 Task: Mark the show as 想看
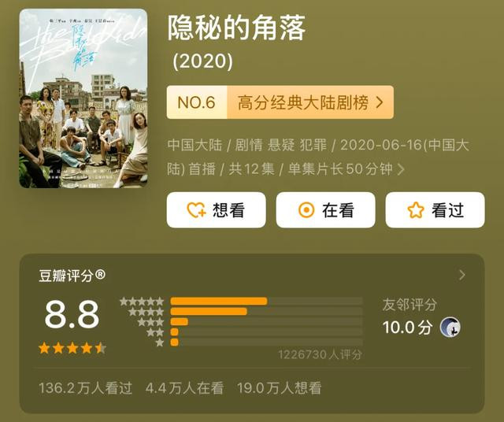[x=216, y=210]
